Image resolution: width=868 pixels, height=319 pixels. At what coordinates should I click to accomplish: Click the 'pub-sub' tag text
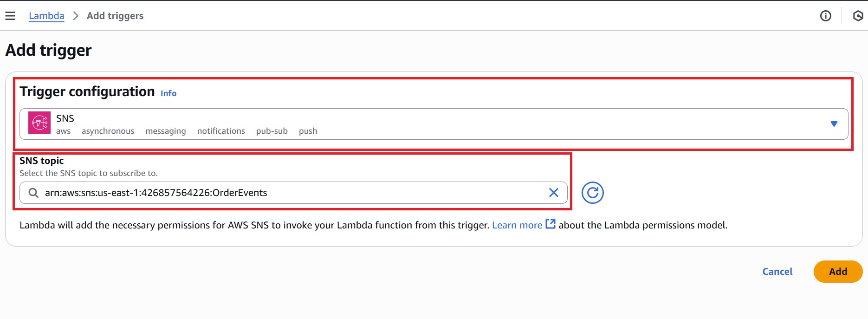point(272,131)
